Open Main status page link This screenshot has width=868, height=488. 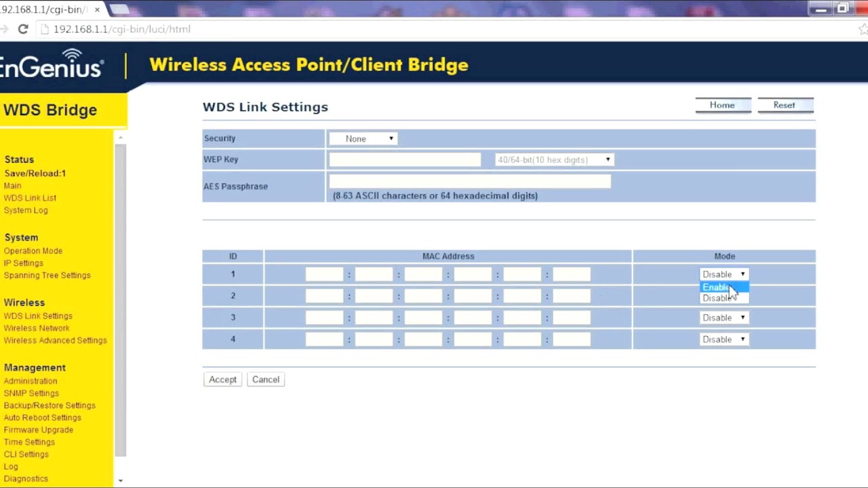[x=12, y=186]
